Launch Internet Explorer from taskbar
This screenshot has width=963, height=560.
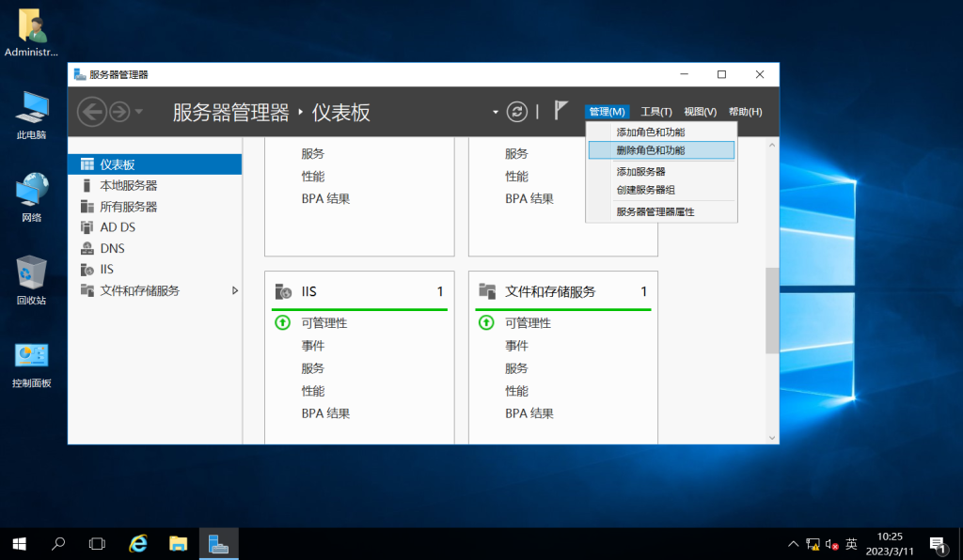coord(138,544)
